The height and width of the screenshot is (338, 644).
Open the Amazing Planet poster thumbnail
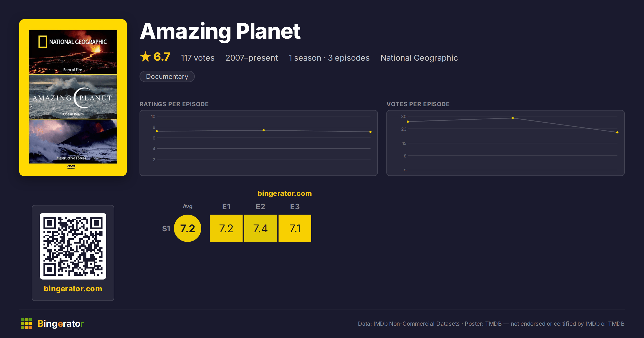[73, 98]
